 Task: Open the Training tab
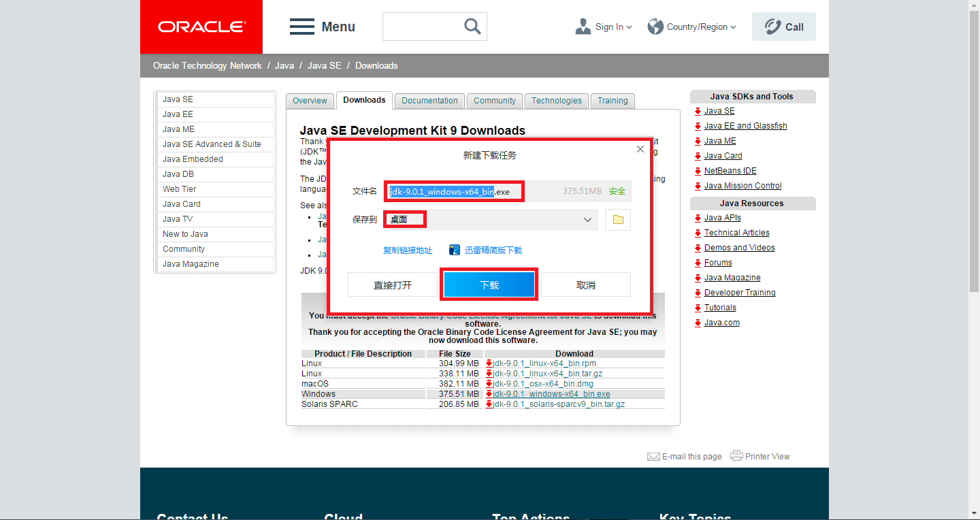coord(612,101)
